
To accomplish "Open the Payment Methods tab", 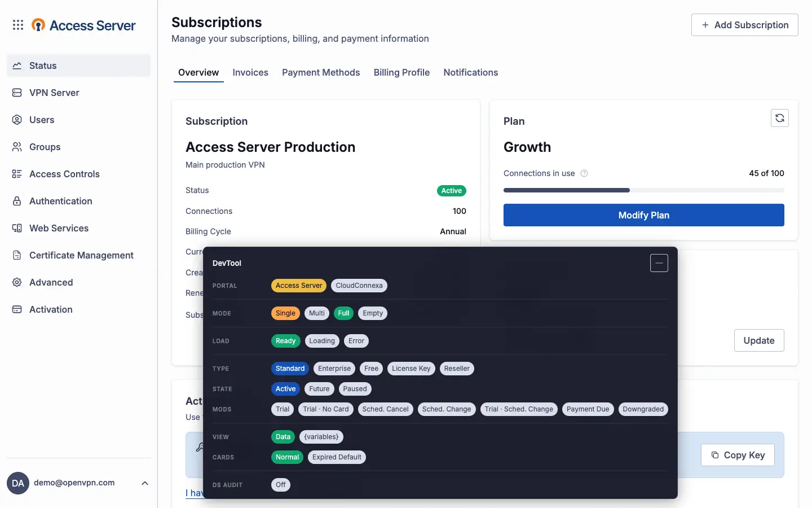I will (x=321, y=72).
